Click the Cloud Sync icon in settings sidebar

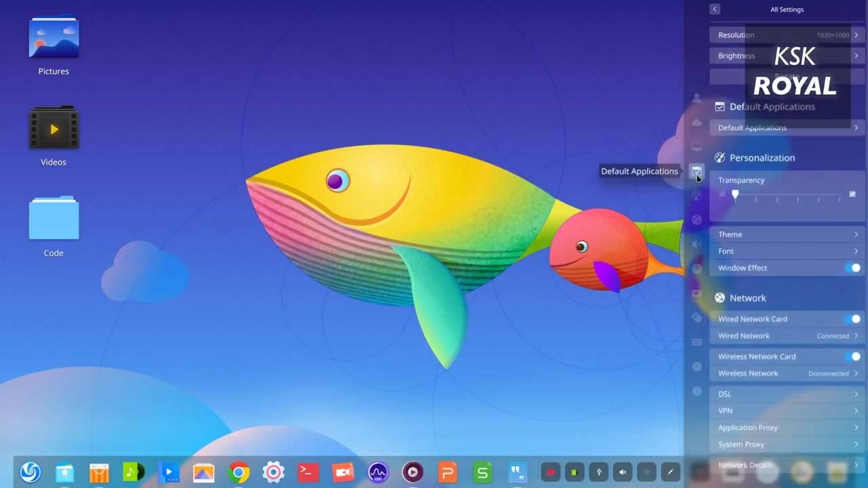[696, 122]
